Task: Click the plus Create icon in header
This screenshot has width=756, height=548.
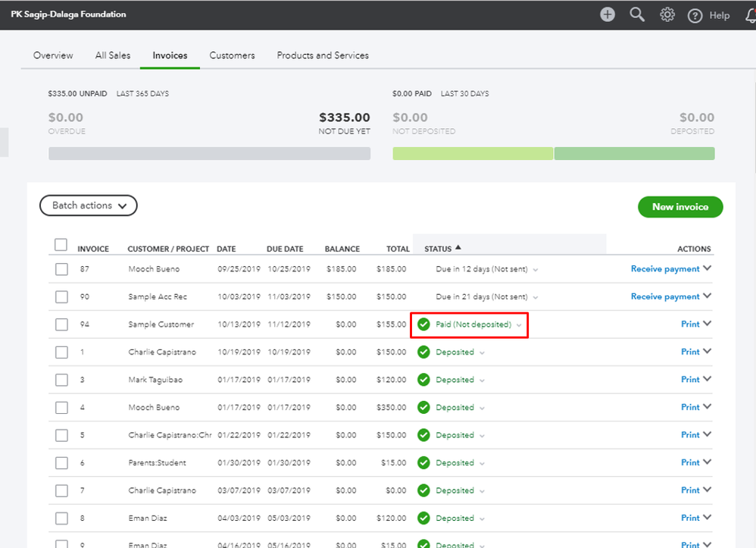Action: 608,14
